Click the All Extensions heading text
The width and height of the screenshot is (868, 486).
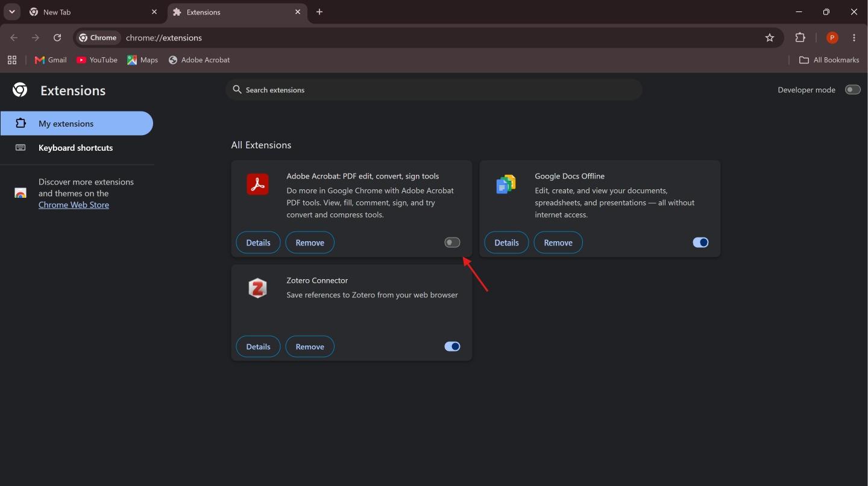click(261, 145)
